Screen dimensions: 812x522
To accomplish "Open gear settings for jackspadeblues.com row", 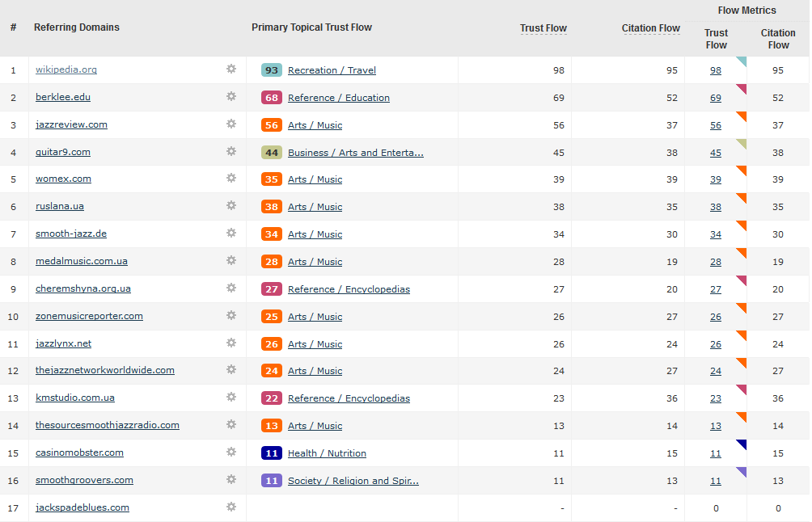I will click(231, 507).
